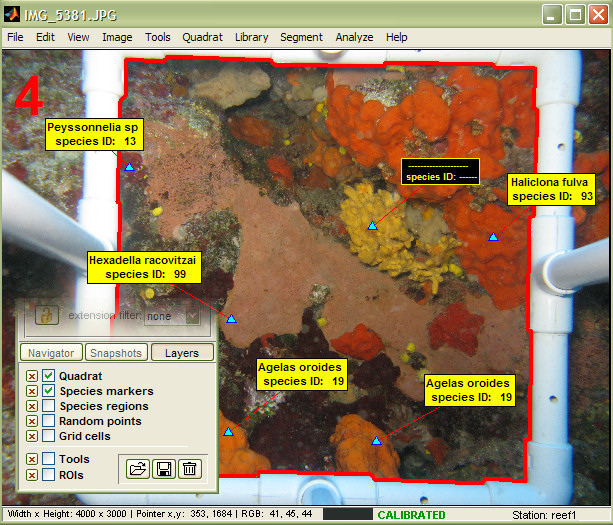Enable the Species regions checkbox
This screenshot has height=525, width=613.
[48, 406]
